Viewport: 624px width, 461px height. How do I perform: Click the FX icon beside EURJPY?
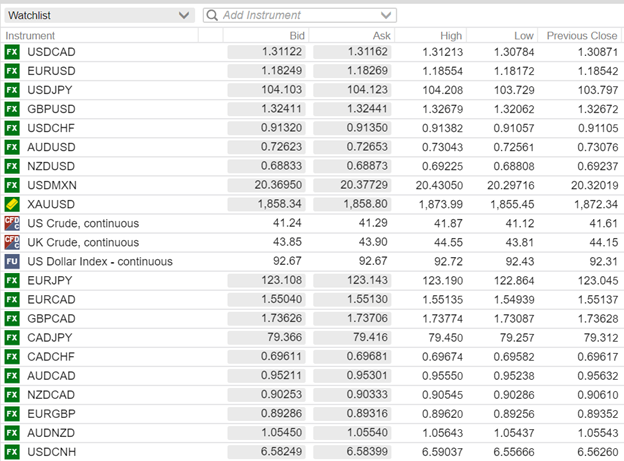12,280
